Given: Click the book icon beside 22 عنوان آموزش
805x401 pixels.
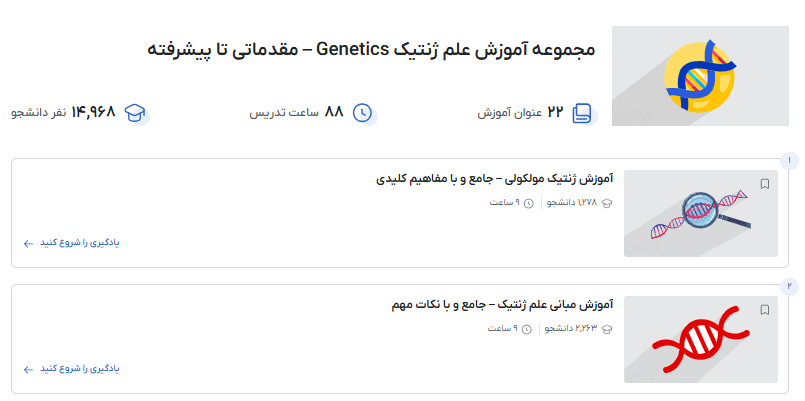Looking at the screenshot, I should pos(582,113).
